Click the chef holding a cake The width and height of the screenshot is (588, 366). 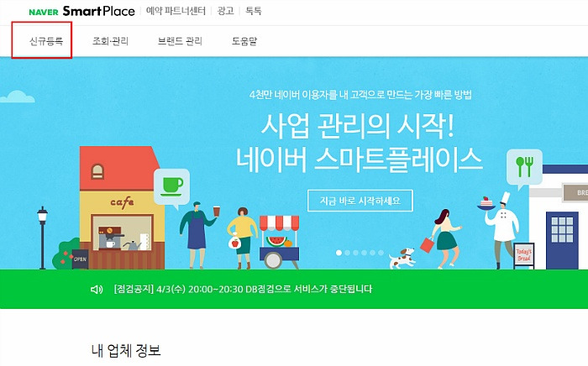click(x=500, y=230)
